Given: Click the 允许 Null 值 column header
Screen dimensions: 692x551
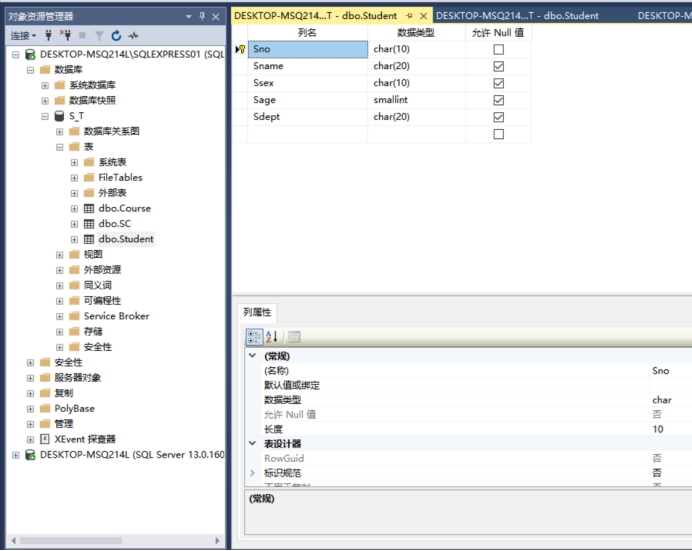Looking at the screenshot, I should tap(498, 33).
